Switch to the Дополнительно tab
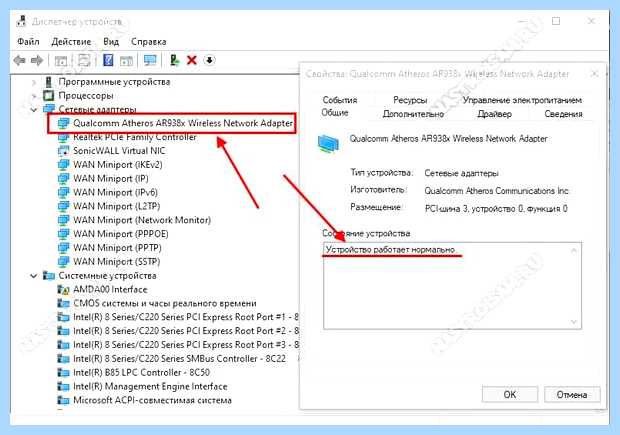 (x=413, y=114)
